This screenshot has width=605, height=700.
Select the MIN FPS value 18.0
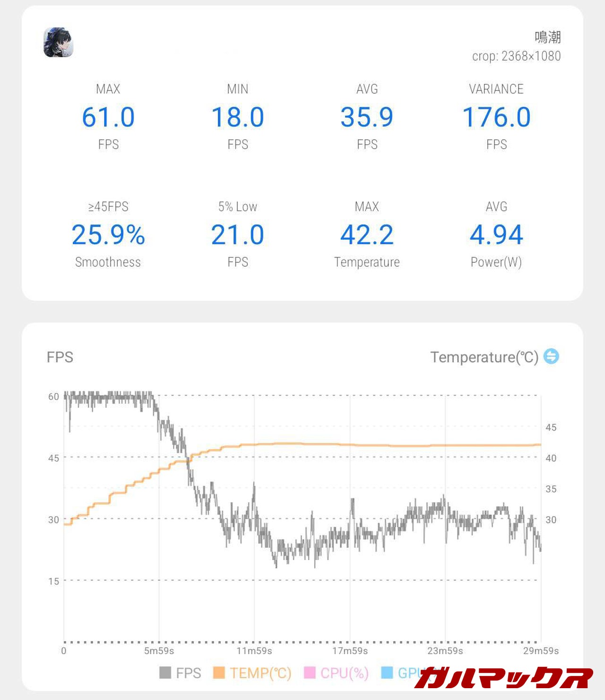237,117
